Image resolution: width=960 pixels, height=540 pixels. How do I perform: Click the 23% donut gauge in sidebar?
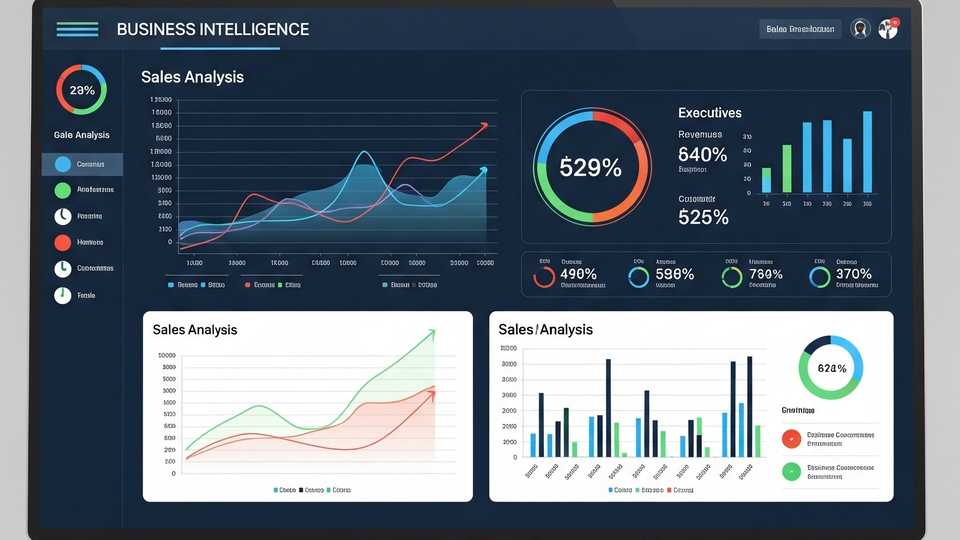pos(82,90)
